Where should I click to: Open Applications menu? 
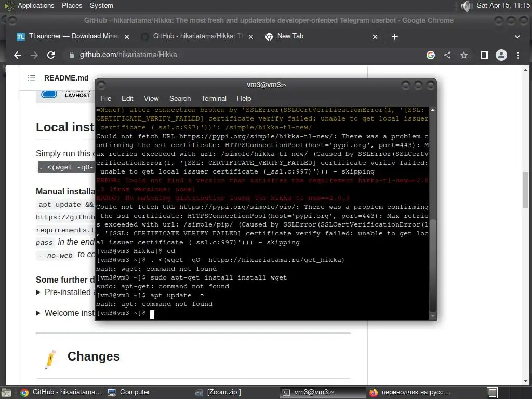pyautogui.click(x=36, y=5)
